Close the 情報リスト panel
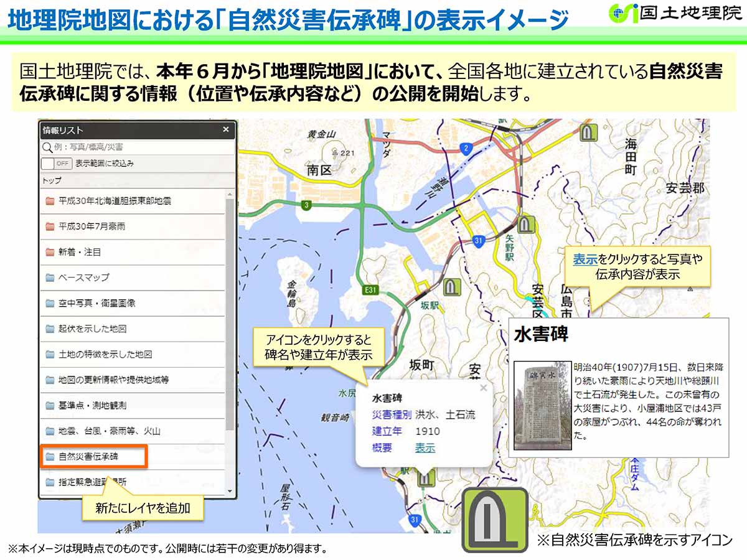The width and height of the screenshot is (747, 560). pos(225,130)
